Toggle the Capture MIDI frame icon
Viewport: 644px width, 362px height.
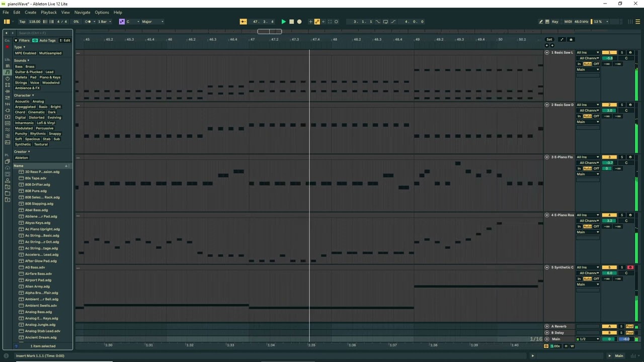point(330,22)
